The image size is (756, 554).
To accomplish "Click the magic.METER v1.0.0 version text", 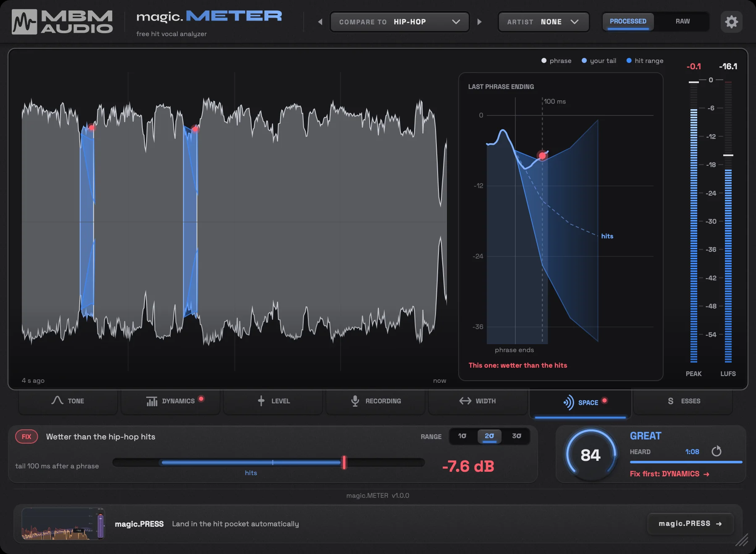I will (x=378, y=496).
